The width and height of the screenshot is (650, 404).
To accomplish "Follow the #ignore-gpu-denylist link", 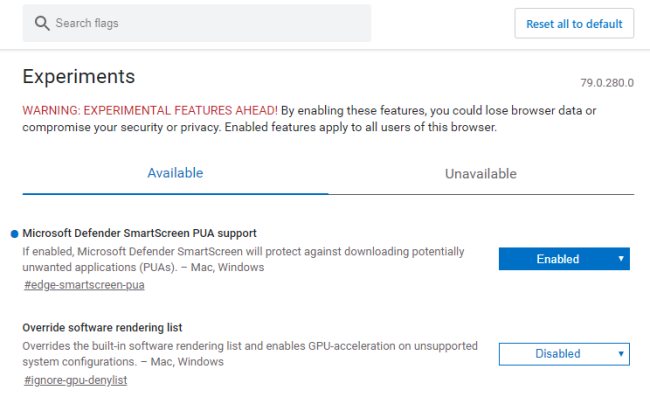I will (75, 380).
